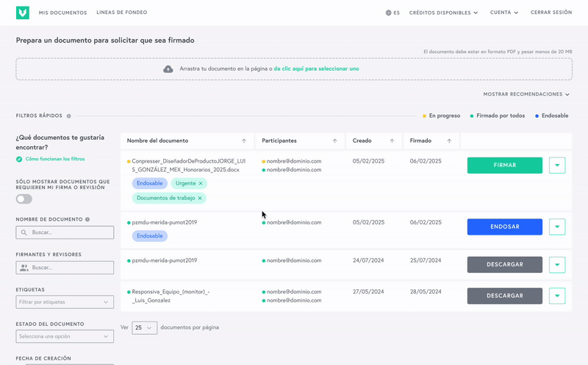588x365 pixels.
Task: Expand Mostrar Recomendaciones
Action: 526,94
